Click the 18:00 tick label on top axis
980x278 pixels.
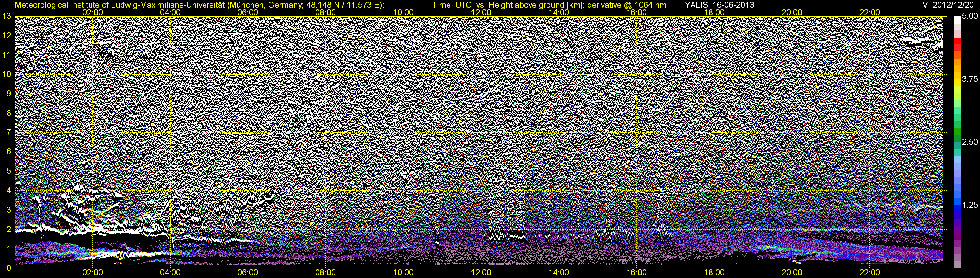pos(714,12)
